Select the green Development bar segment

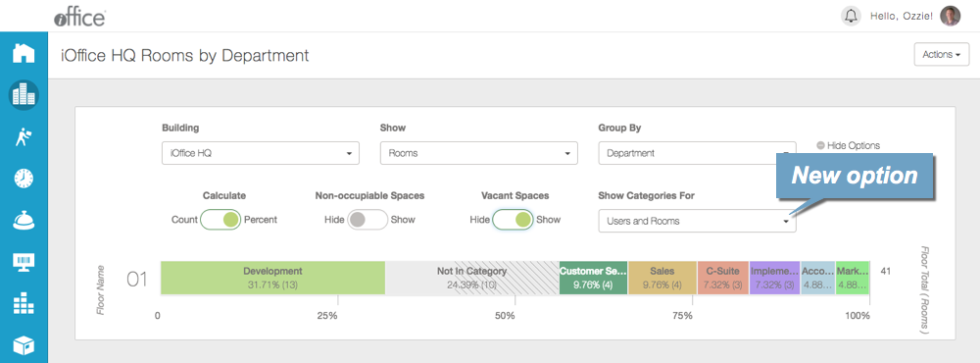(x=272, y=278)
